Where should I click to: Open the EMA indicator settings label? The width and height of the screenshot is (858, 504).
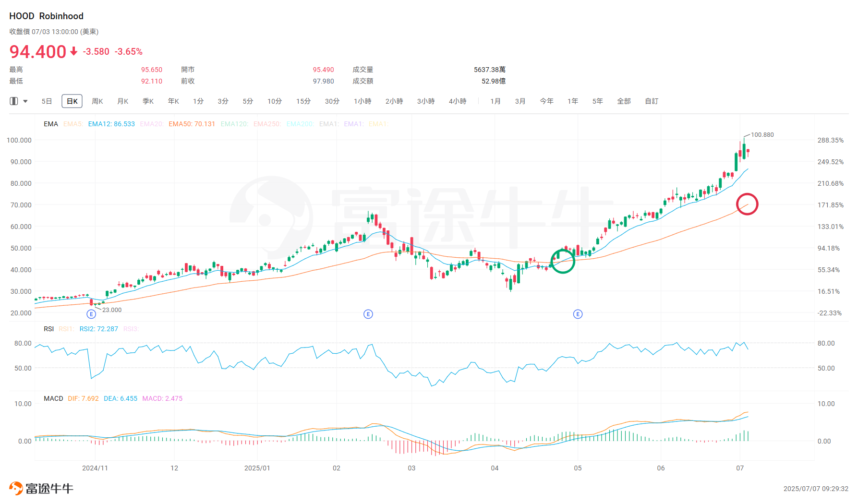50,124
